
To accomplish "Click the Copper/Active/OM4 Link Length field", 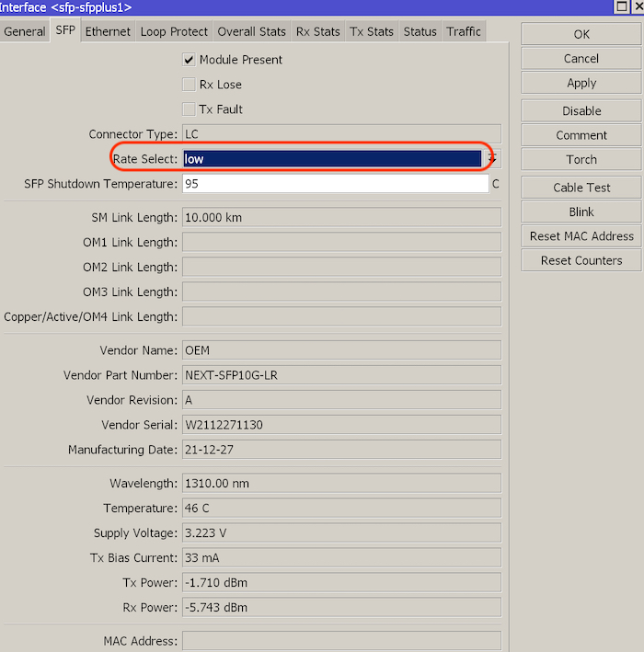I will click(341, 317).
